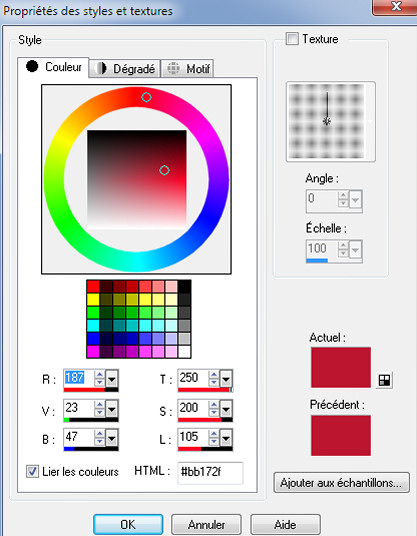
Task: Click the hue marker on color wheel
Action: (146, 97)
